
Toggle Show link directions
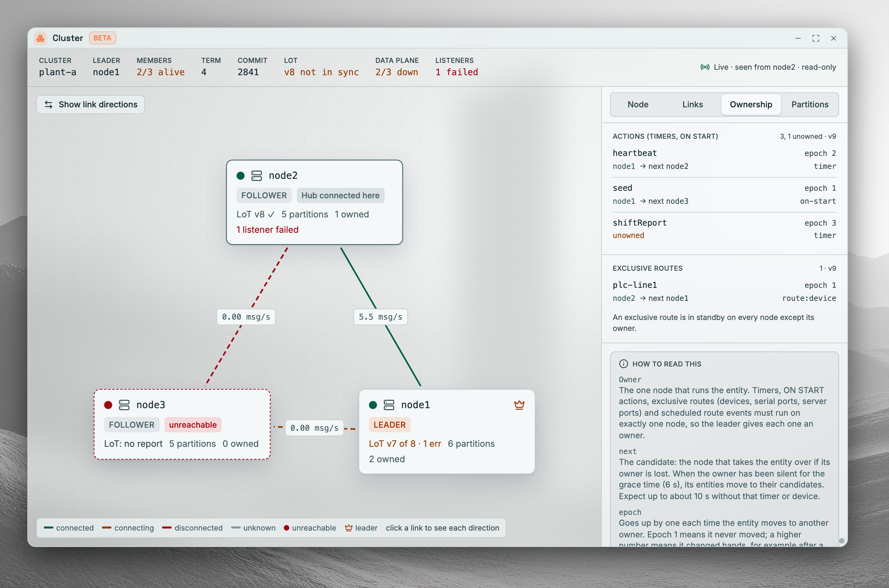point(90,105)
